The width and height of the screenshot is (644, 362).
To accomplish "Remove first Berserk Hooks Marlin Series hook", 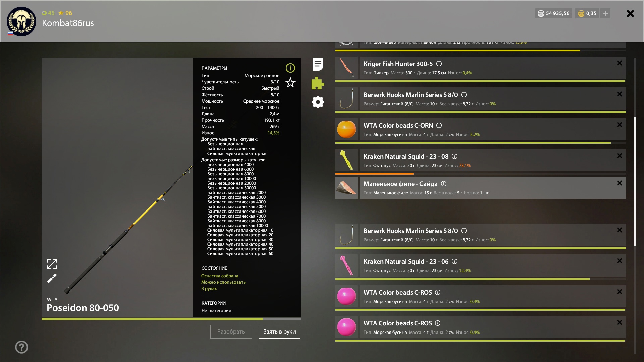I will 619,94.
